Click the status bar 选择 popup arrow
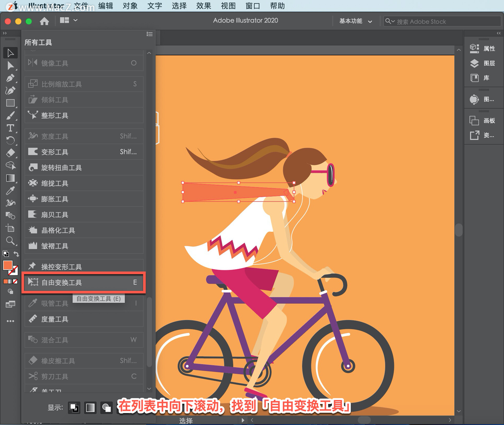The image size is (504, 425). click(243, 420)
